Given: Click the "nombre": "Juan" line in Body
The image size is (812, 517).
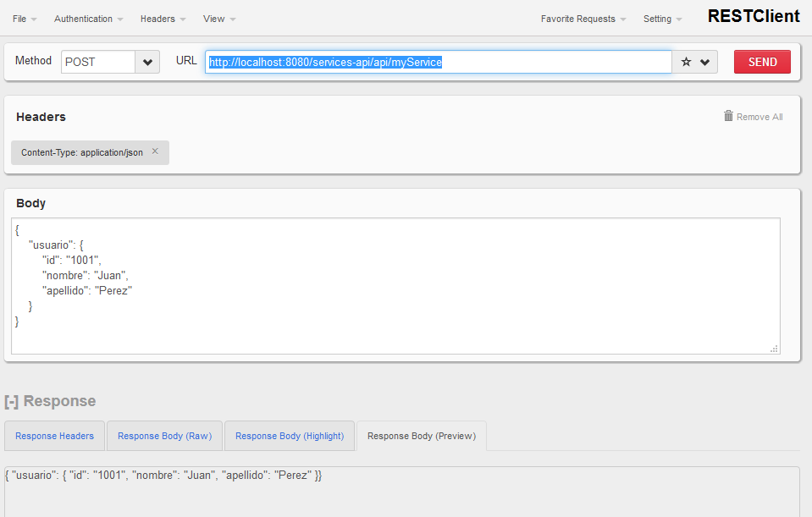Looking at the screenshot, I should click(x=85, y=275).
